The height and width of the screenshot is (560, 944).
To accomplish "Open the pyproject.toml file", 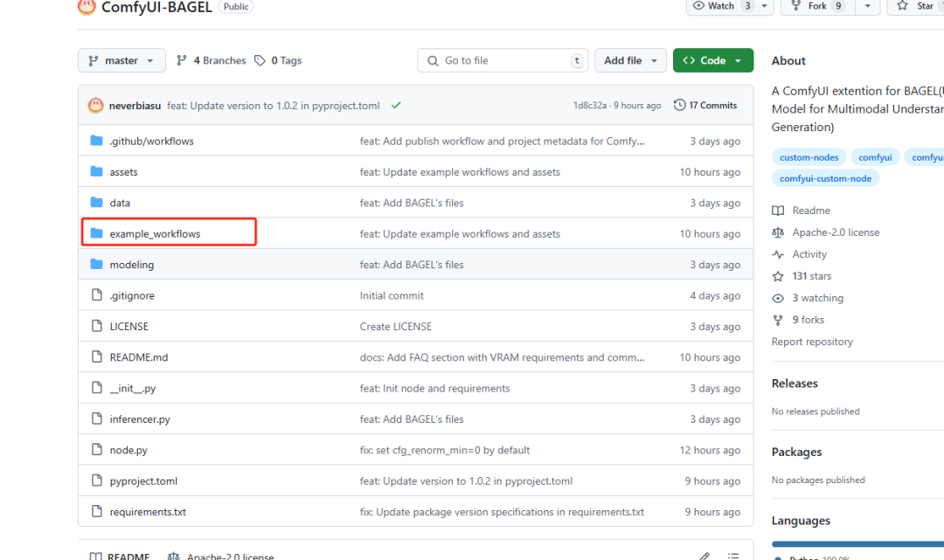I will [143, 481].
